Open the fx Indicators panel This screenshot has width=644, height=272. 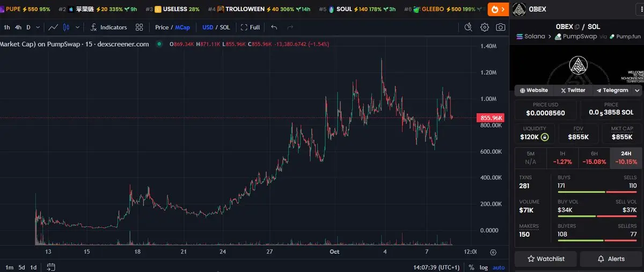tap(109, 27)
